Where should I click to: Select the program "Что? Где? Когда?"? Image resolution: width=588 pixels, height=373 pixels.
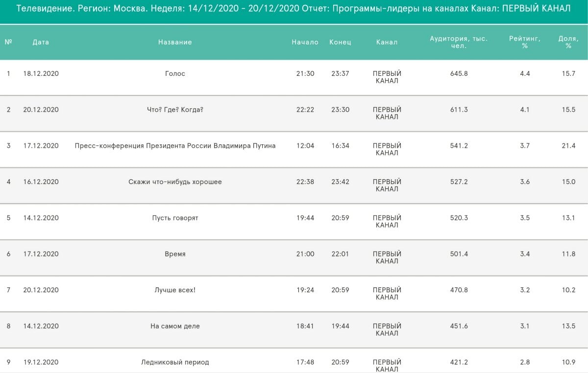pos(175,110)
